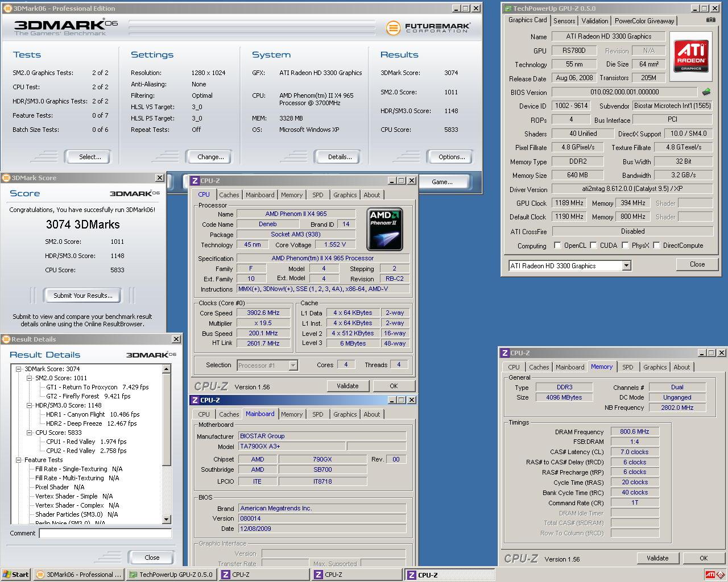Screen dimensions: 728x582
Task: Collapse the 3DMark Score tree node
Action: [x=19, y=369]
